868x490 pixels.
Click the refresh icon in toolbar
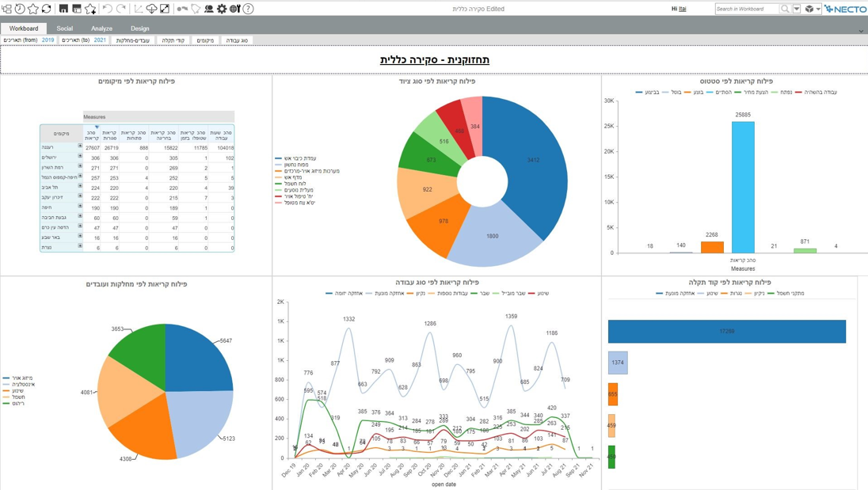[47, 9]
